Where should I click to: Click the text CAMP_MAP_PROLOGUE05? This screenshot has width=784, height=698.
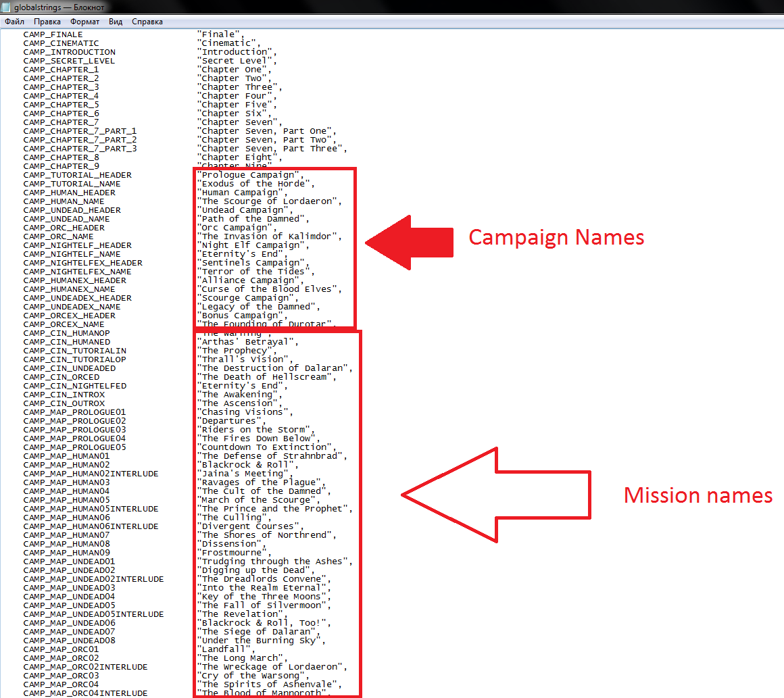(x=74, y=447)
